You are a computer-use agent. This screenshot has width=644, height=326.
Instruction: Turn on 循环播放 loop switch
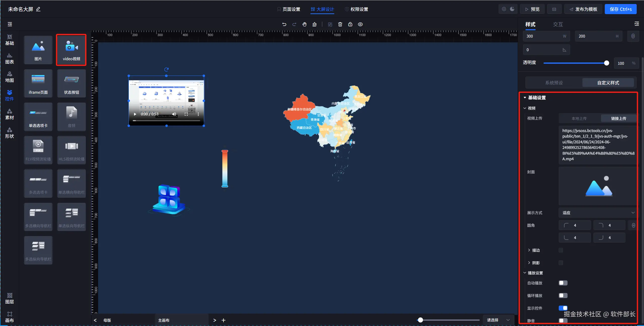(x=563, y=296)
